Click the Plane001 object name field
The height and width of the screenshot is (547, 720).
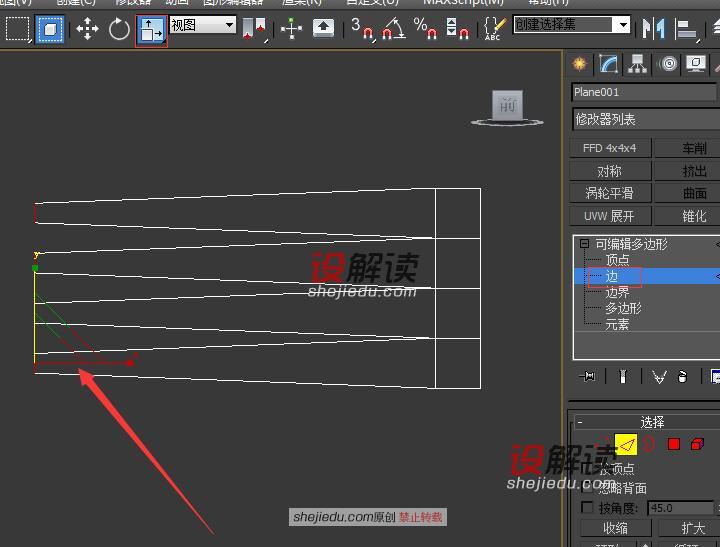[x=645, y=92]
